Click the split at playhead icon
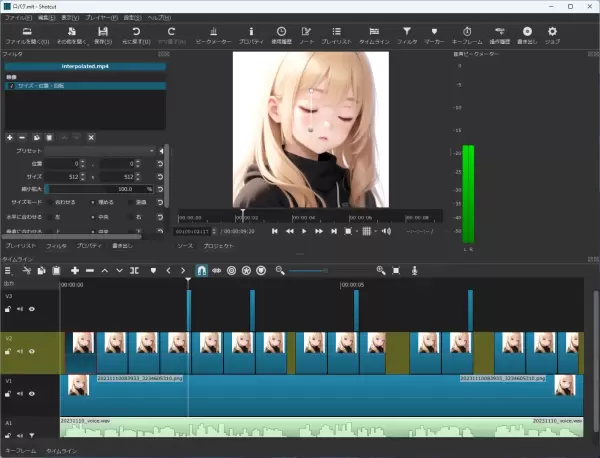This screenshot has height=458, width=600. coord(134,271)
